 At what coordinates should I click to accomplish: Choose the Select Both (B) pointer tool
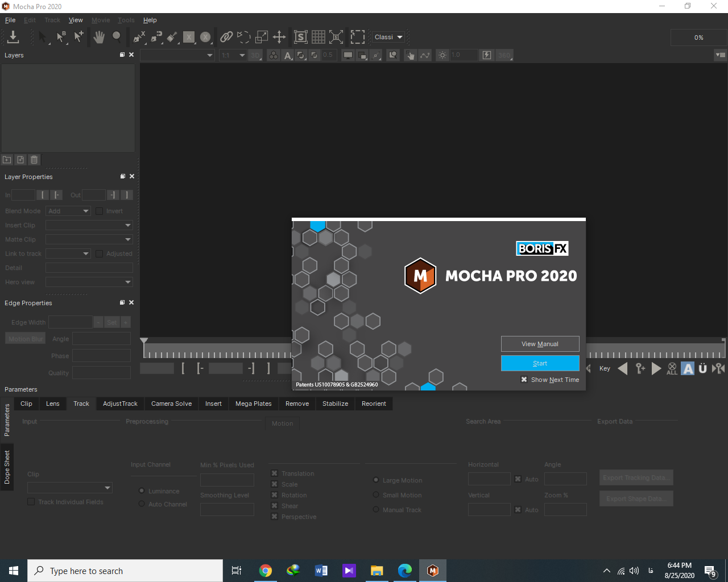(61, 37)
